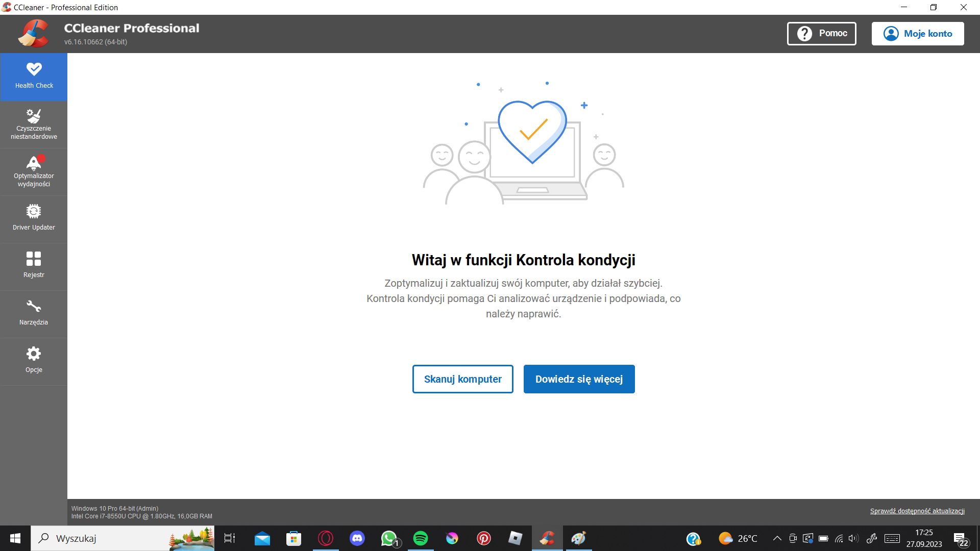The image size is (980, 551).
Task: Open Moje konto account button
Action: point(917,34)
